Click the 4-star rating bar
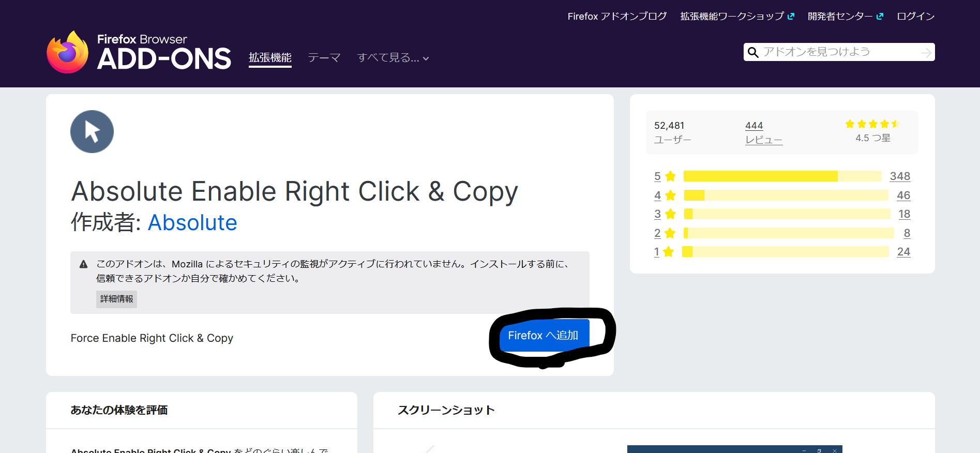This screenshot has width=980, height=453. pyautogui.click(x=786, y=195)
